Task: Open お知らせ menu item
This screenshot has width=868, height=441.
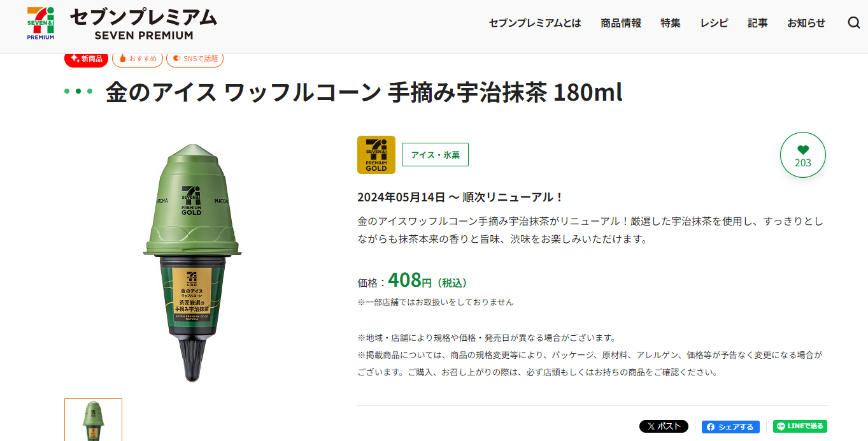Action: (x=806, y=23)
